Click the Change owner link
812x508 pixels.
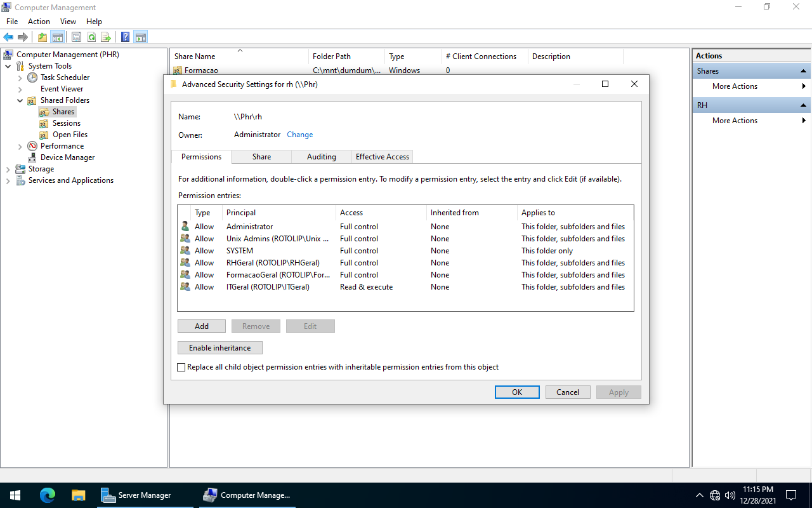coord(299,135)
